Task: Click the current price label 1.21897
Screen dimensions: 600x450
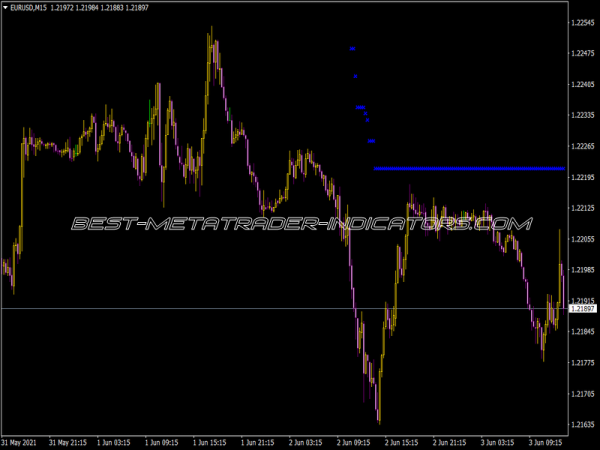Action: [x=582, y=309]
